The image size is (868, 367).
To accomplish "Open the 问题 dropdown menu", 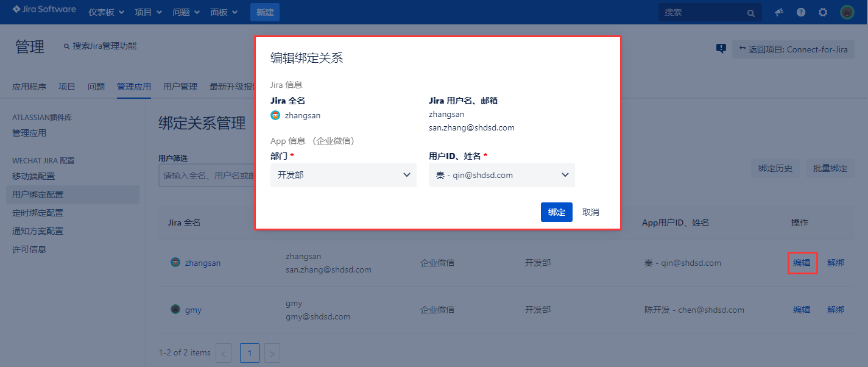I will (x=186, y=12).
